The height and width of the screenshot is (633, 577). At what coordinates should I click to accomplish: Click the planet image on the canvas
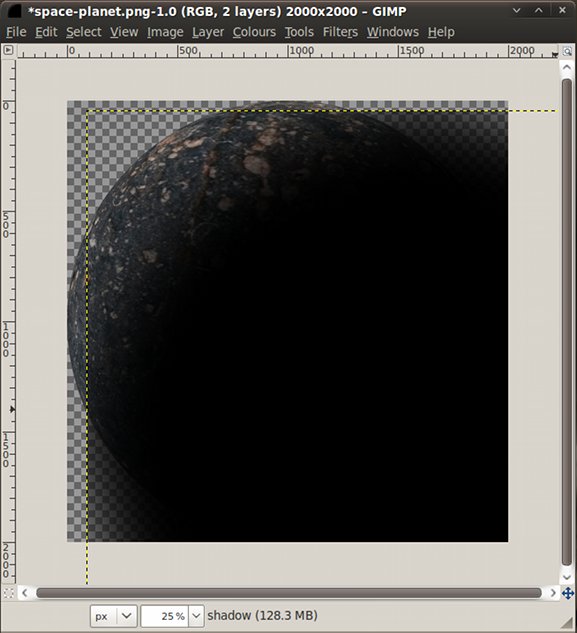287,321
